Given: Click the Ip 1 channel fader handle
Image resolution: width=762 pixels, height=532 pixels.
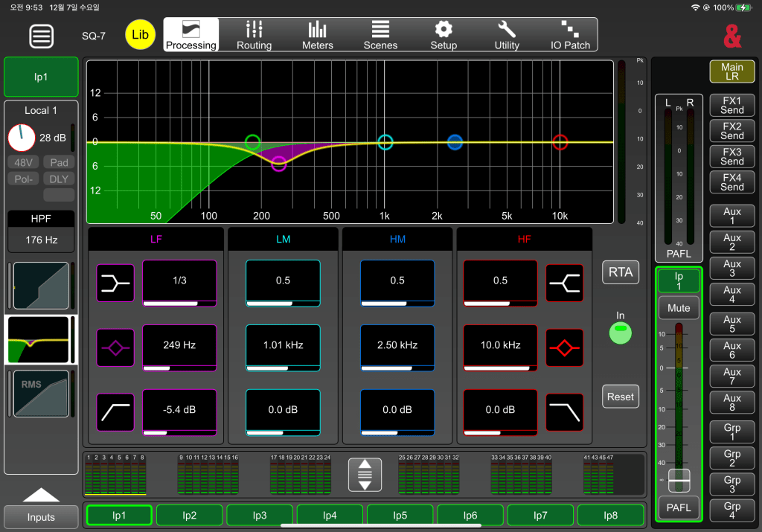Looking at the screenshot, I should (x=678, y=480).
